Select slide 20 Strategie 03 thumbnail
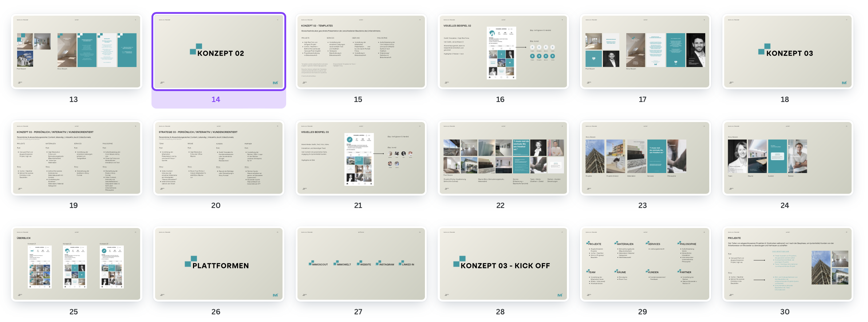 pos(219,158)
